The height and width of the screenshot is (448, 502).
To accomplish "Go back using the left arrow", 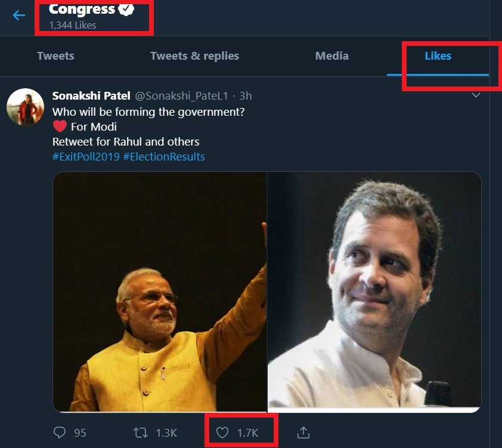I will (19, 15).
